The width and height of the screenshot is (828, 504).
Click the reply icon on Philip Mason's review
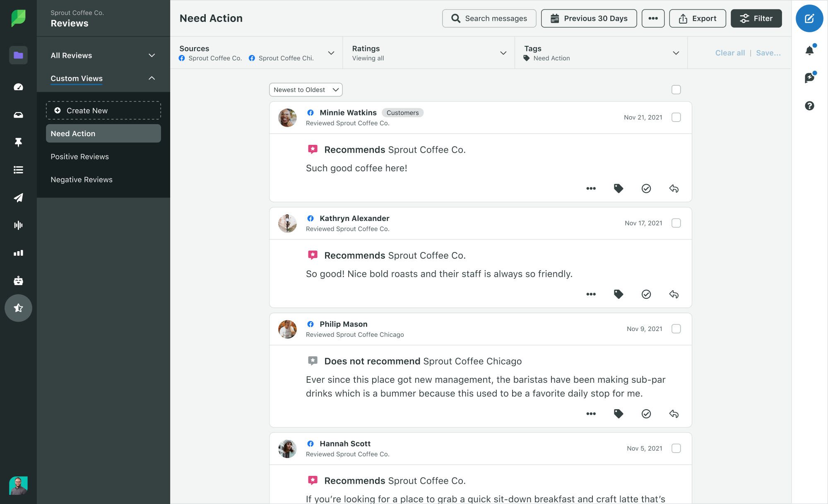coord(674,413)
